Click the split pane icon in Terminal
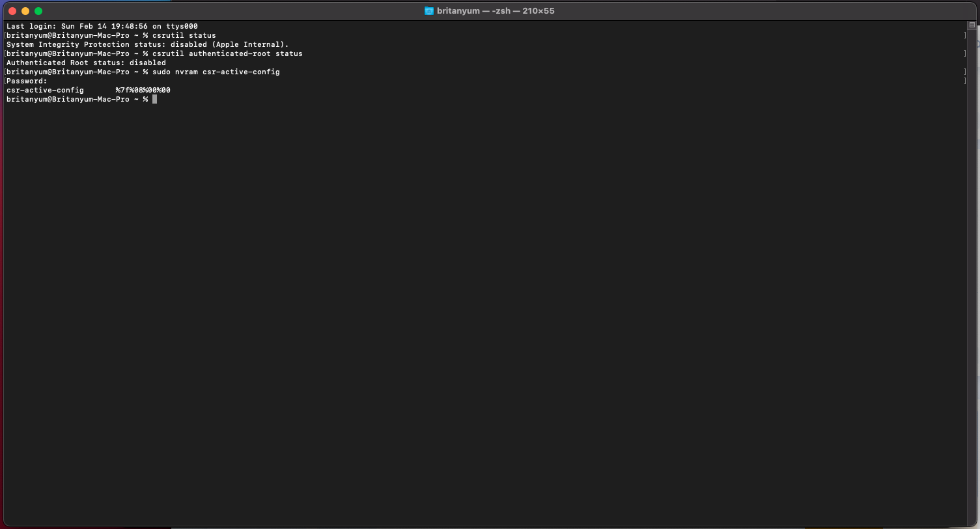The height and width of the screenshot is (529, 980). pyautogui.click(x=972, y=25)
